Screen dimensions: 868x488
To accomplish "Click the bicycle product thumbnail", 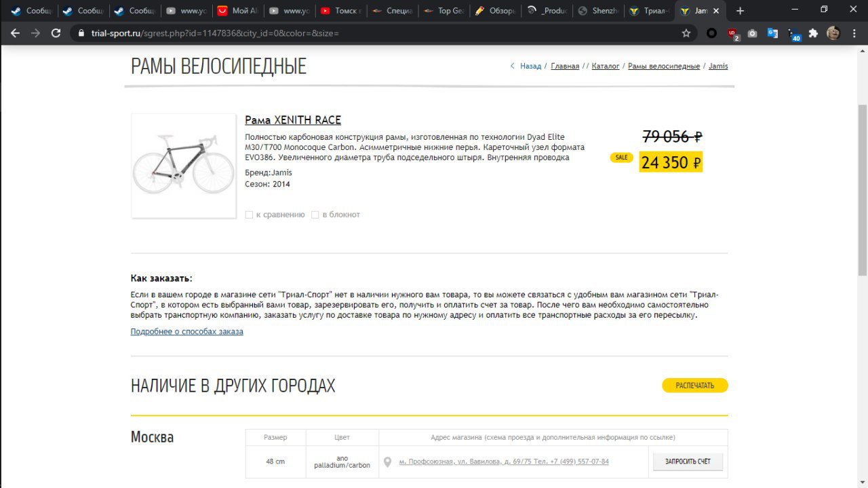I will (183, 166).
